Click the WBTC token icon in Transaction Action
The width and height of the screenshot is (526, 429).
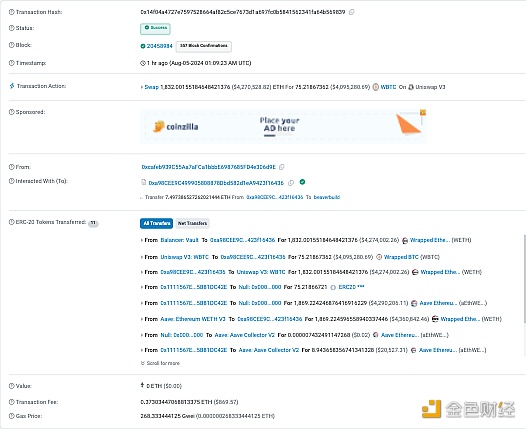376,87
